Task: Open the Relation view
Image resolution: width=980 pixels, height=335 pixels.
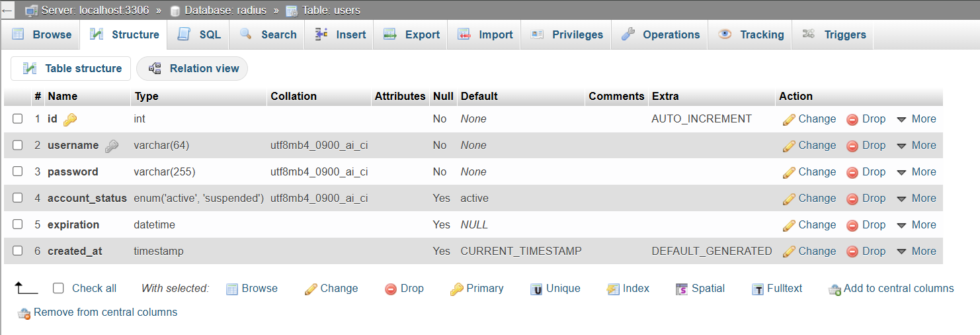Action: pos(192,68)
